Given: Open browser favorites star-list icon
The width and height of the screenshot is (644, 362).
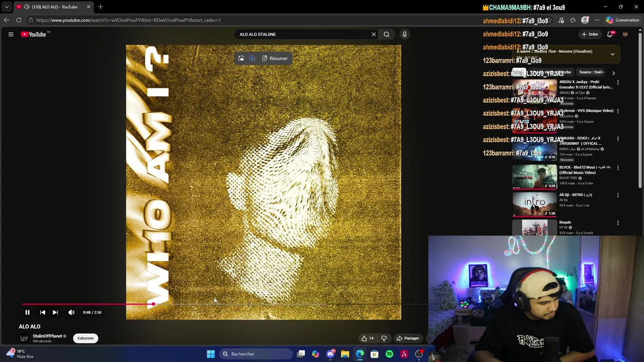Looking at the screenshot, I should 573,20.
